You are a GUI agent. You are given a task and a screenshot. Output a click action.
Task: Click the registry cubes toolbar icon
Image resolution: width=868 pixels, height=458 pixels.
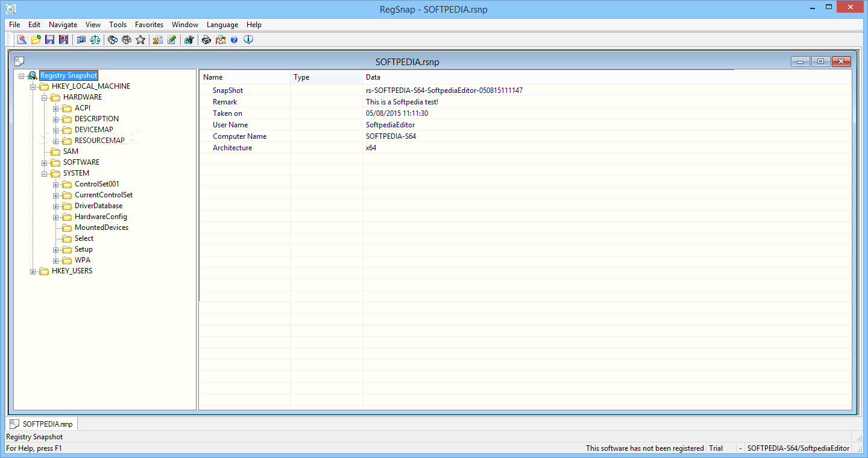click(189, 40)
